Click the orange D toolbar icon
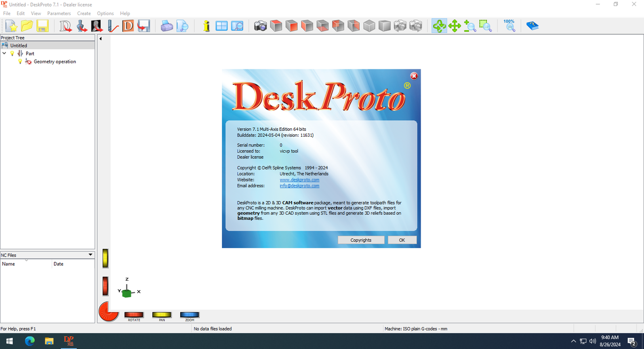This screenshot has width=644, height=349. click(128, 26)
